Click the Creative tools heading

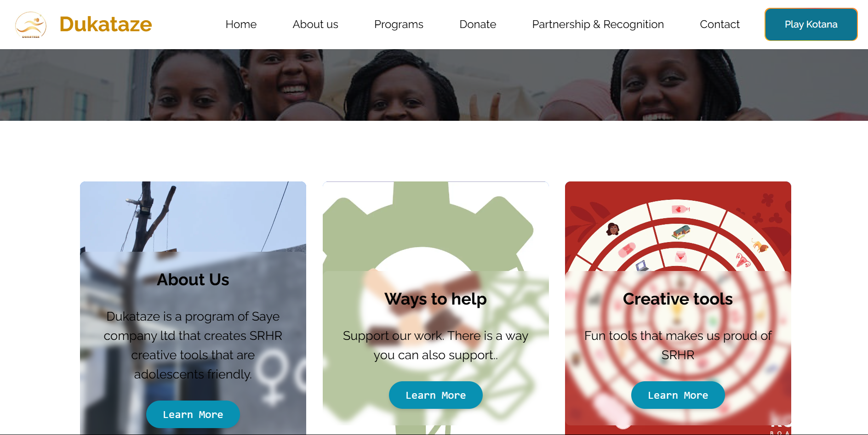678,299
